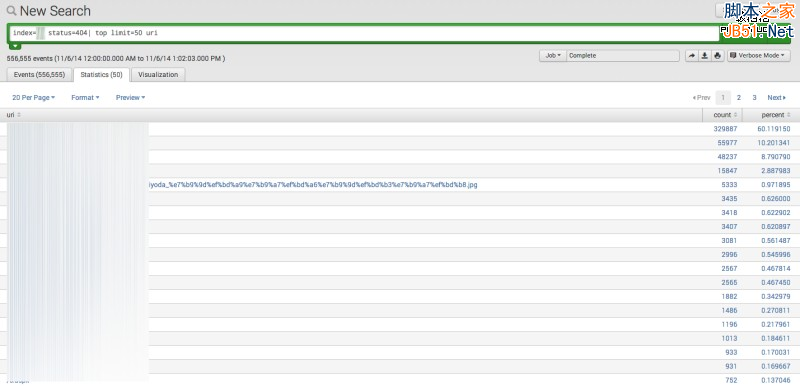The height and width of the screenshot is (386, 800).
Task: Click the share job arrow icon
Action: (x=691, y=56)
